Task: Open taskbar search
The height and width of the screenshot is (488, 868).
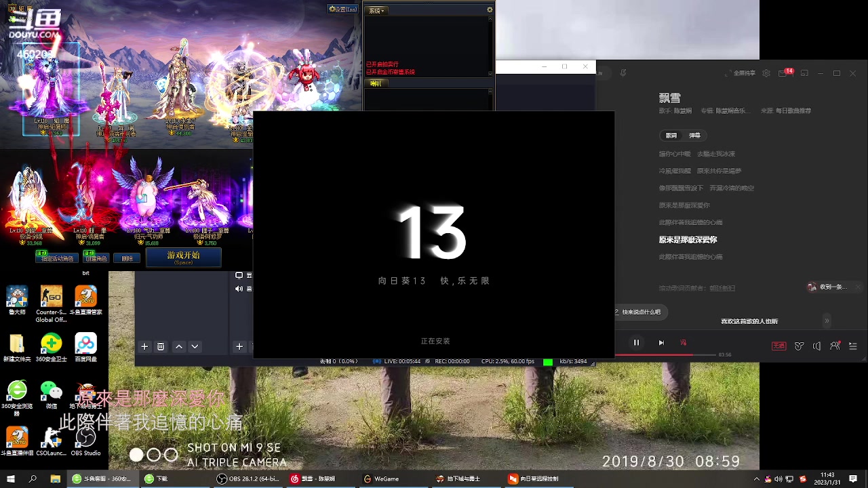Action: 33,479
